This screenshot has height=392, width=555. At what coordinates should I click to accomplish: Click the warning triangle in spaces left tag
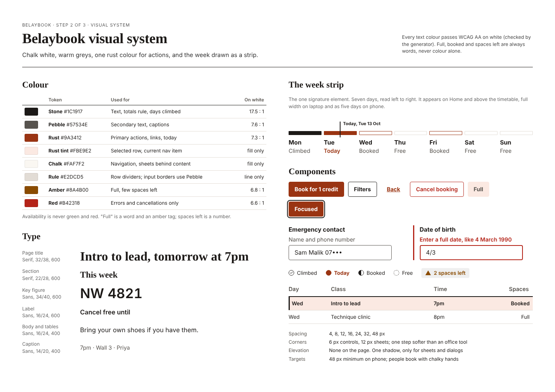(428, 273)
